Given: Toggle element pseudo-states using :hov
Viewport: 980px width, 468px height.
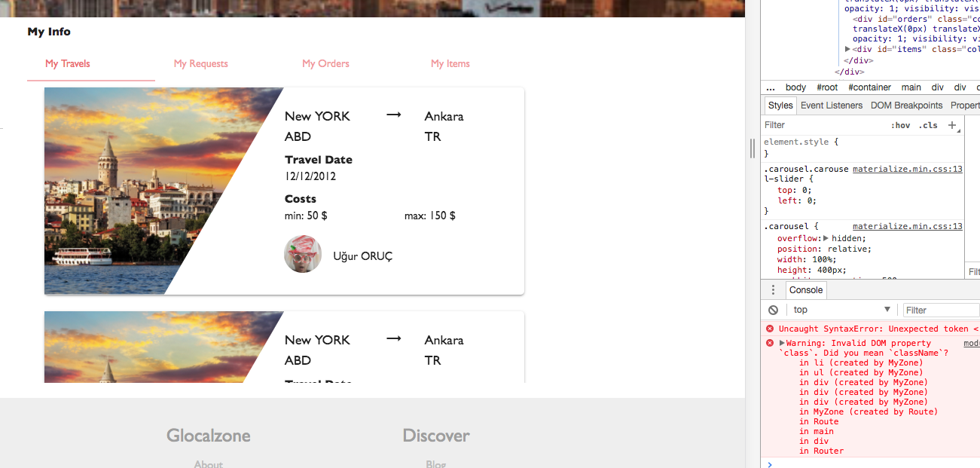Looking at the screenshot, I should (901, 124).
